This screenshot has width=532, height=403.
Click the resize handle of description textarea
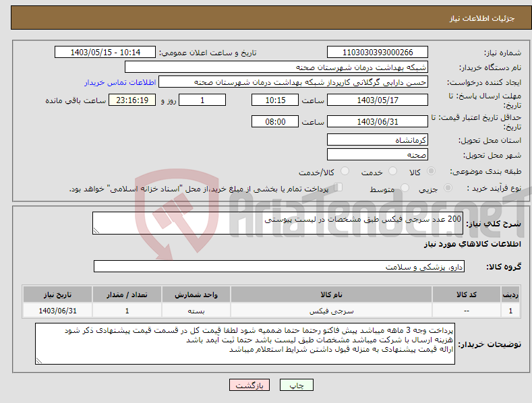coord(96,230)
